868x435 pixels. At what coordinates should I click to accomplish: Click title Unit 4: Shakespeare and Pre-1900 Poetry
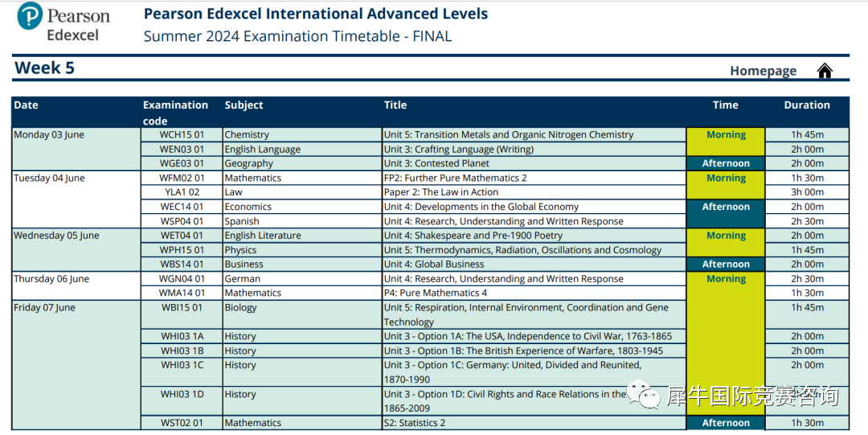[473, 236]
